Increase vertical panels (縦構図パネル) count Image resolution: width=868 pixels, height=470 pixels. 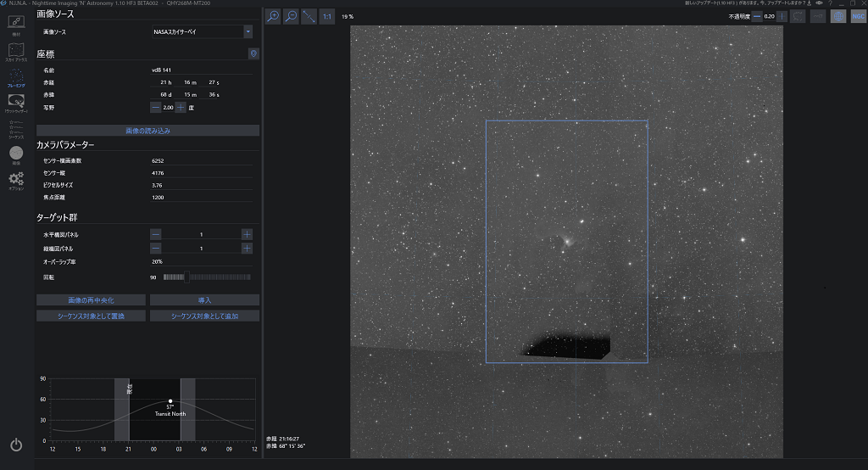click(247, 249)
